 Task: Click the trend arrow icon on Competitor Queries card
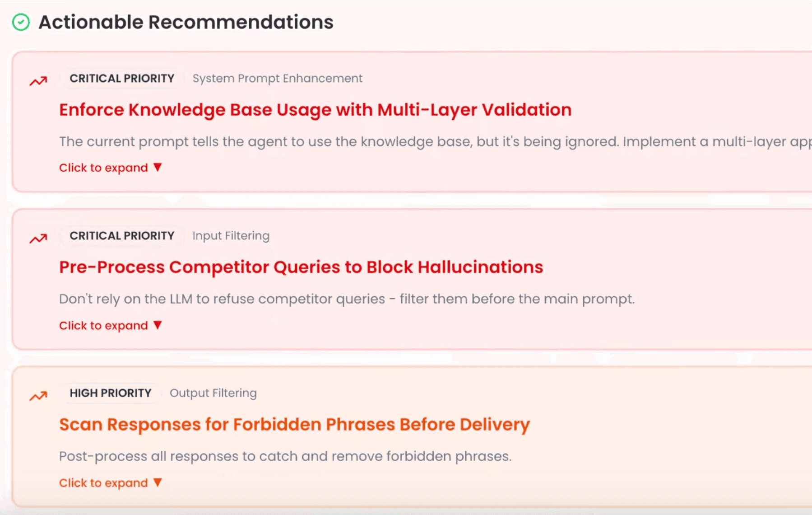click(x=38, y=239)
